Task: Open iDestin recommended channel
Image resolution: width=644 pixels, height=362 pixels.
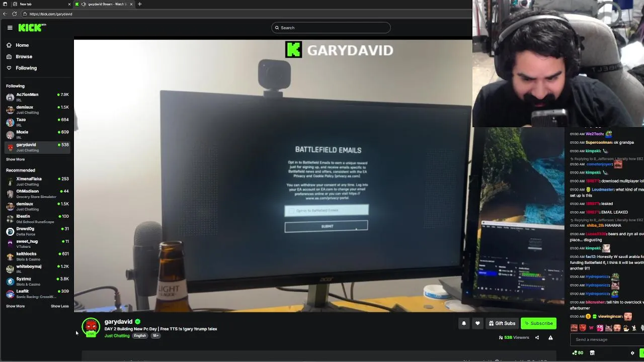Action: 37,219
